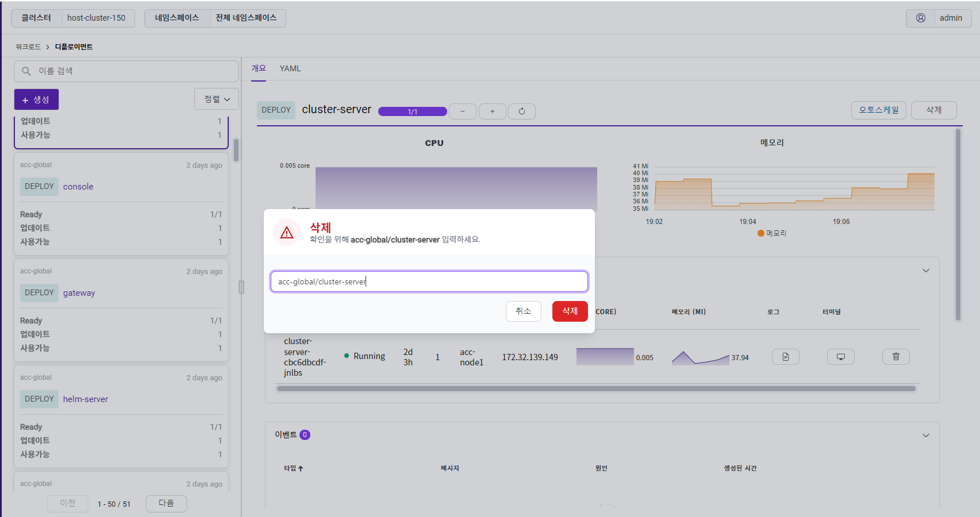Click the + 생성 create button
The image size is (980, 517).
click(36, 99)
